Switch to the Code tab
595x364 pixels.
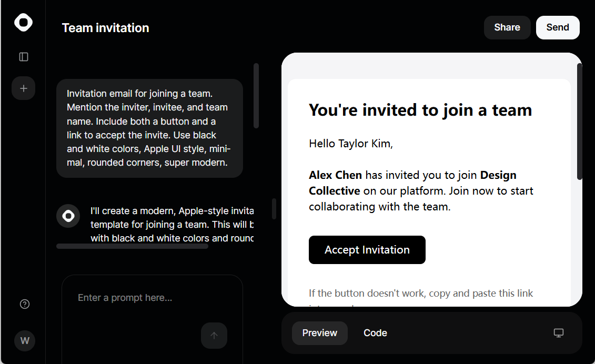pyautogui.click(x=375, y=333)
